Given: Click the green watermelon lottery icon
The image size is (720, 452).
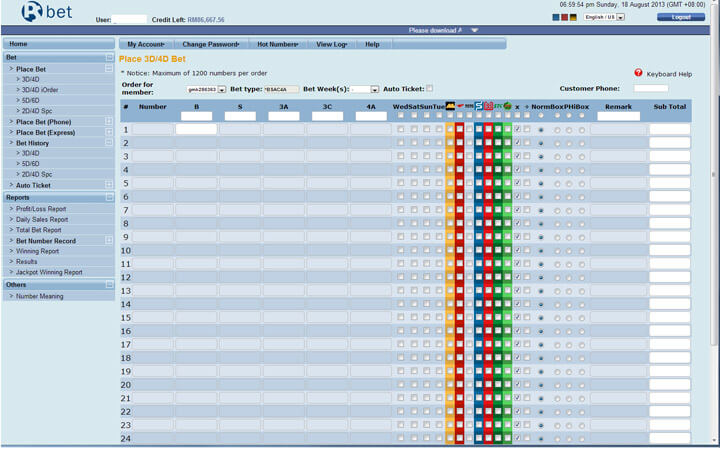Looking at the screenshot, I should coord(507,105).
